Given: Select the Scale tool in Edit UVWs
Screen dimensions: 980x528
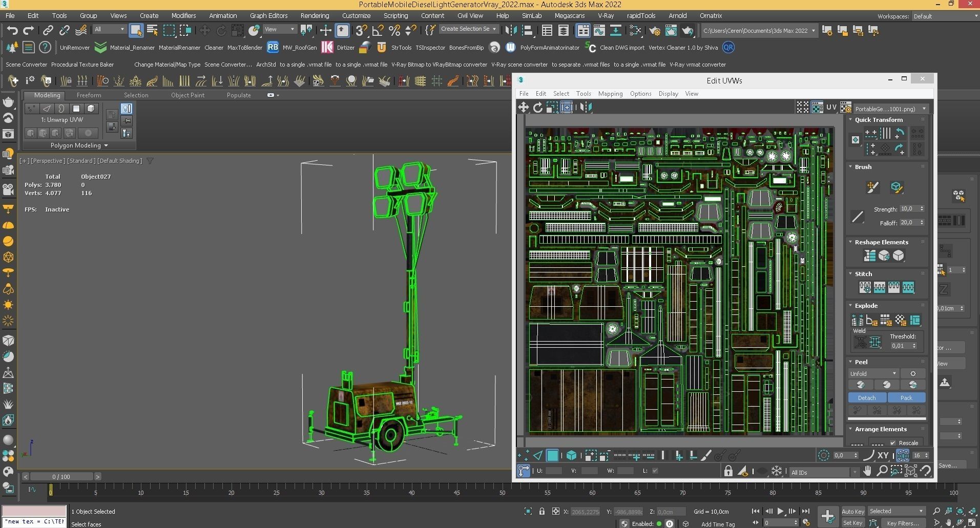Looking at the screenshot, I should [x=552, y=107].
